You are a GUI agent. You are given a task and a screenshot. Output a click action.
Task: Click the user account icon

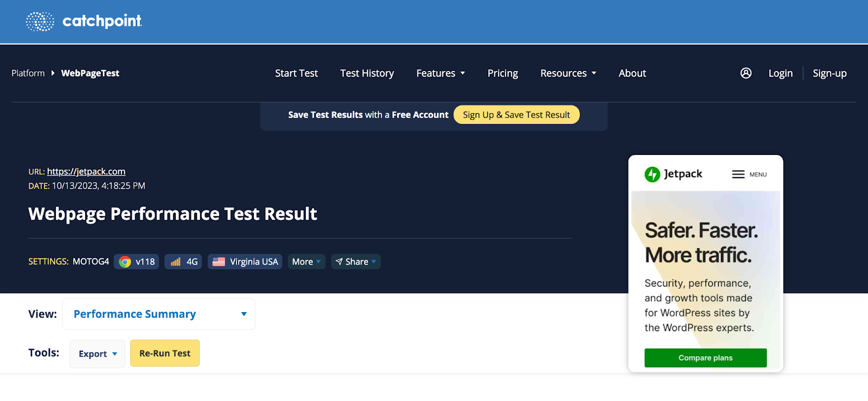746,73
